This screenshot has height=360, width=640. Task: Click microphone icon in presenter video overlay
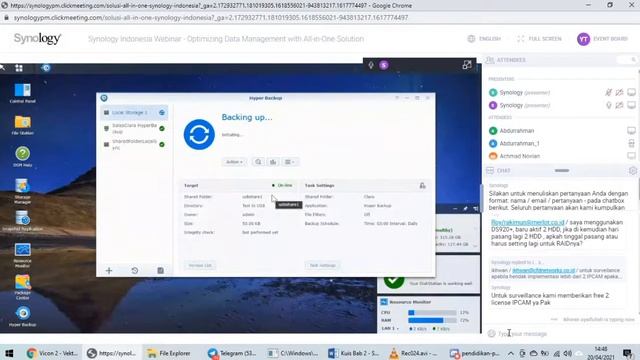coord(371,65)
